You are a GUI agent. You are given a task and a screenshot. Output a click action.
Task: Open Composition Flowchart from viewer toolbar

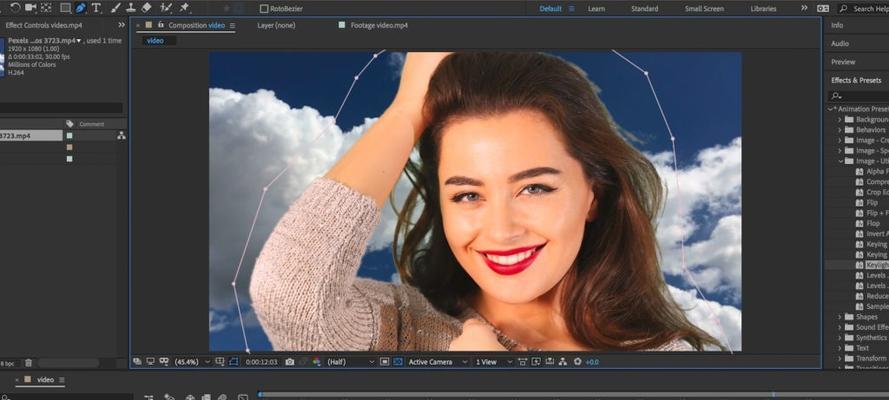(x=563, y=361)
